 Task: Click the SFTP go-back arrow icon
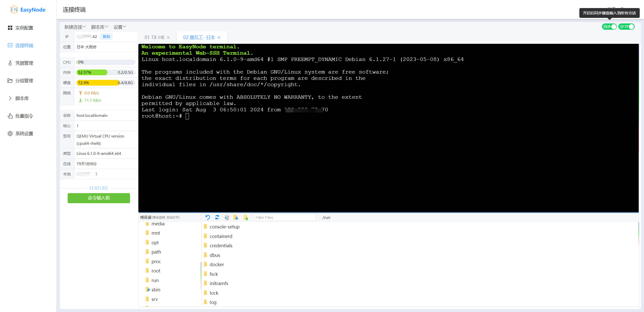208,217
